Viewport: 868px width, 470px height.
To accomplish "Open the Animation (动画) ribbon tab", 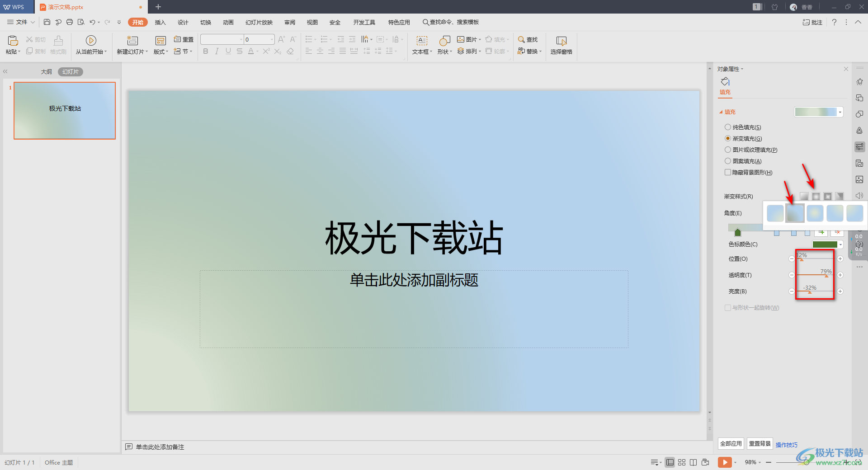I will 228,22.
